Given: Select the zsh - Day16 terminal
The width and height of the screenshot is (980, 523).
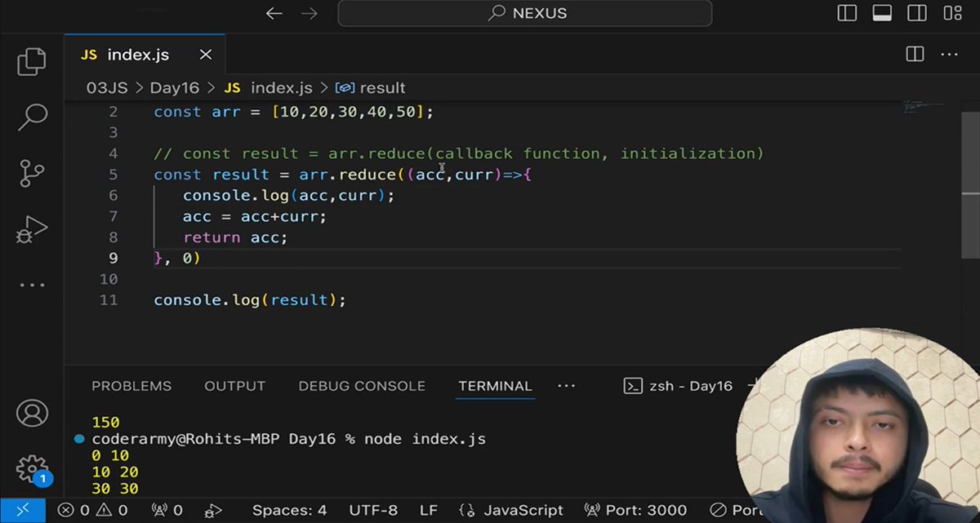Looking at the screenshot, I should (x=678, y=386).
